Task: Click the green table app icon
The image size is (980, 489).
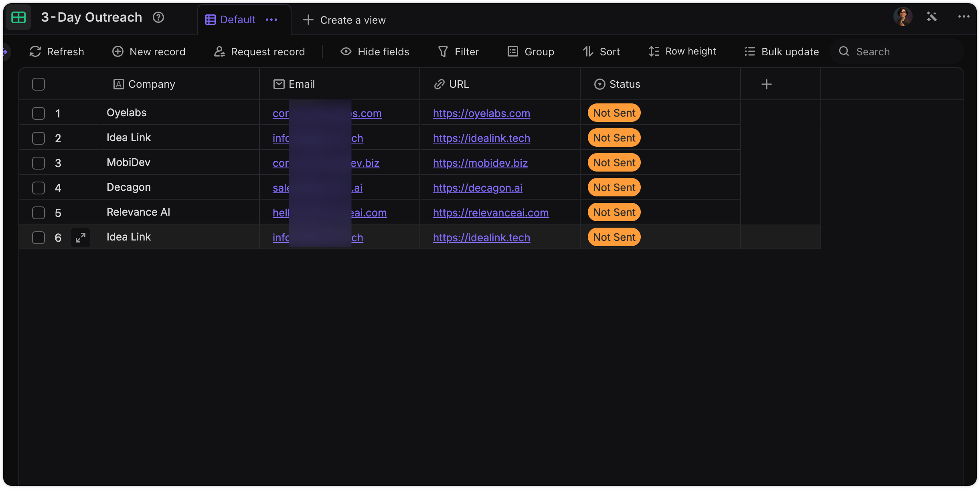Action: (18, 17)
